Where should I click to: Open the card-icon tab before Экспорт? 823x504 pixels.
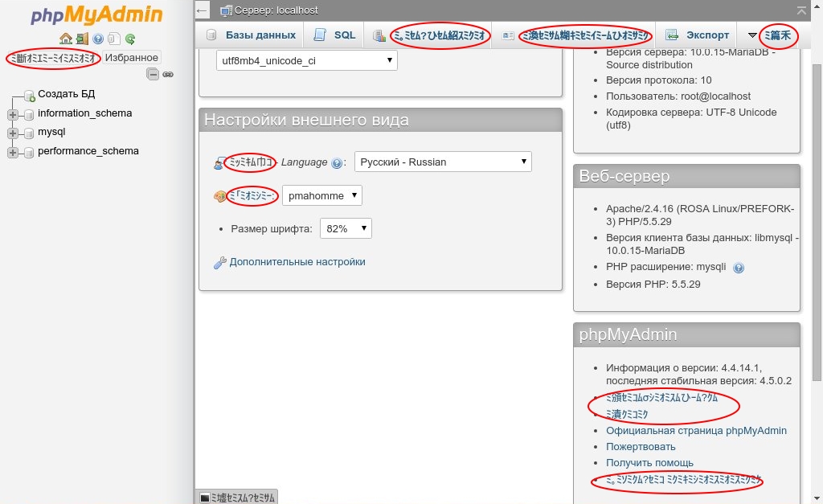(x=574, y=35)
